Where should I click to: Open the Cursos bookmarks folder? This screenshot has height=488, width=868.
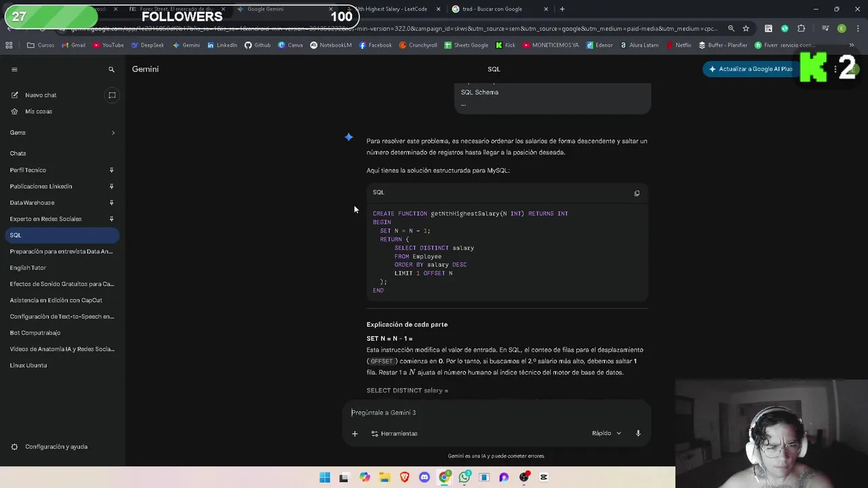(41, 45)
